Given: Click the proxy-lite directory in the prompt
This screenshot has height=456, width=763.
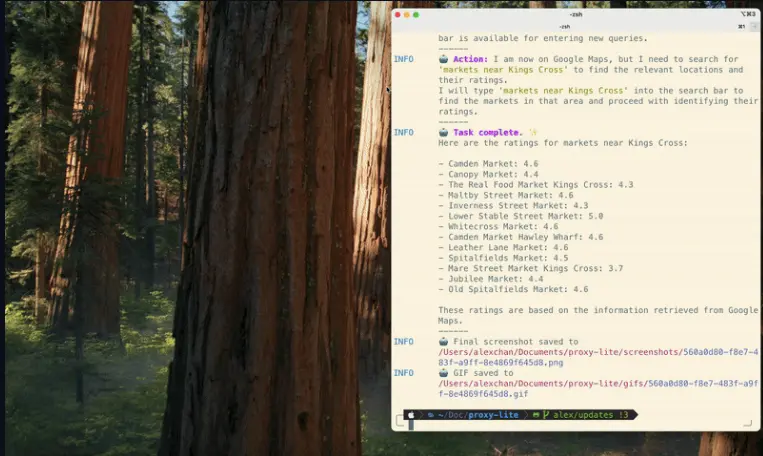Looking at the screenshot, I should [x=493, y=415].
